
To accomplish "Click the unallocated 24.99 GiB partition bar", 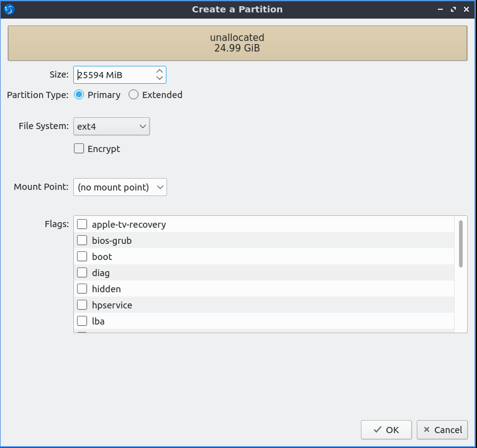I will click(237, 43).
